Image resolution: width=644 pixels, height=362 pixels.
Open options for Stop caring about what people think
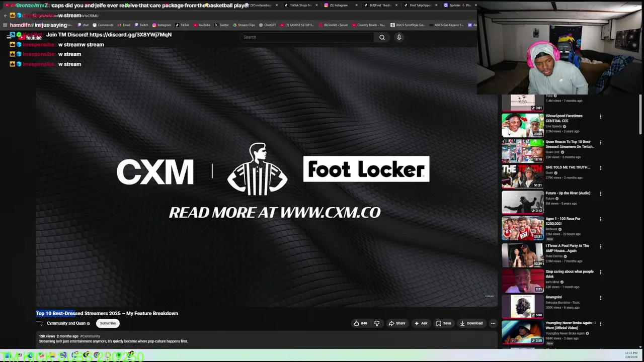pos(600,272)
